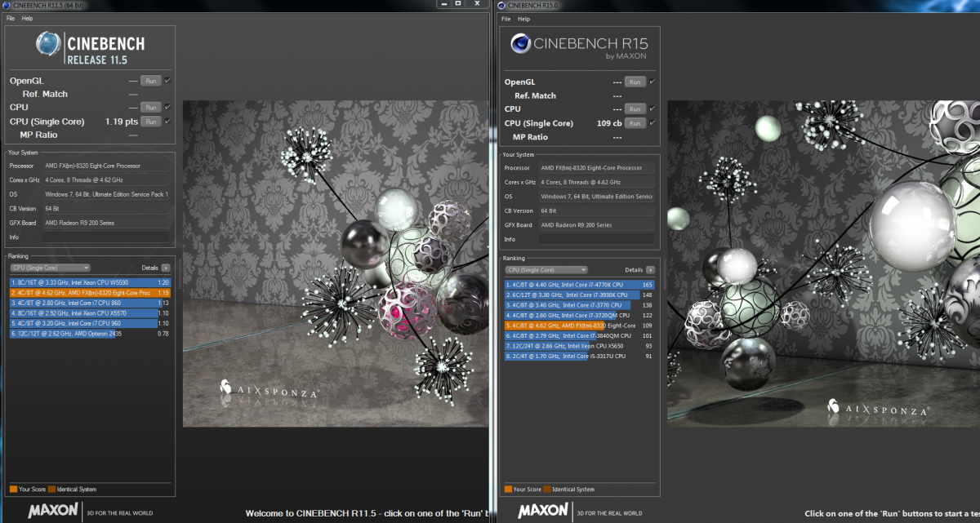Viewport: 980px width, 523px height.
Task: Click the Cinebench R11.5 globe logo
Action: tap(49, 46)
